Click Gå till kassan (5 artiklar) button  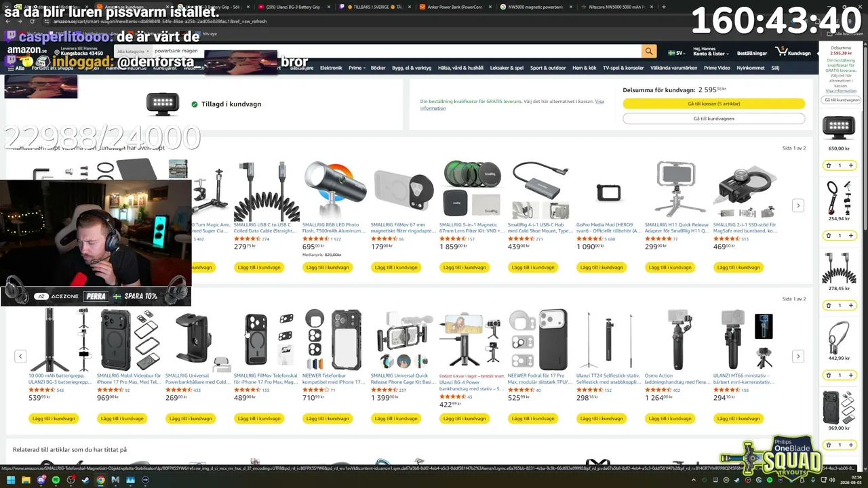pos(713,104)
